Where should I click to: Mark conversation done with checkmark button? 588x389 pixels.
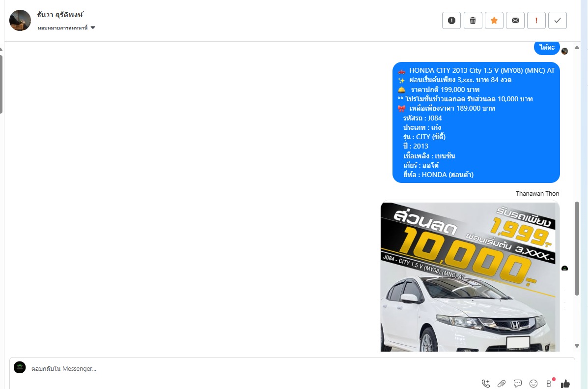(558, 20)
